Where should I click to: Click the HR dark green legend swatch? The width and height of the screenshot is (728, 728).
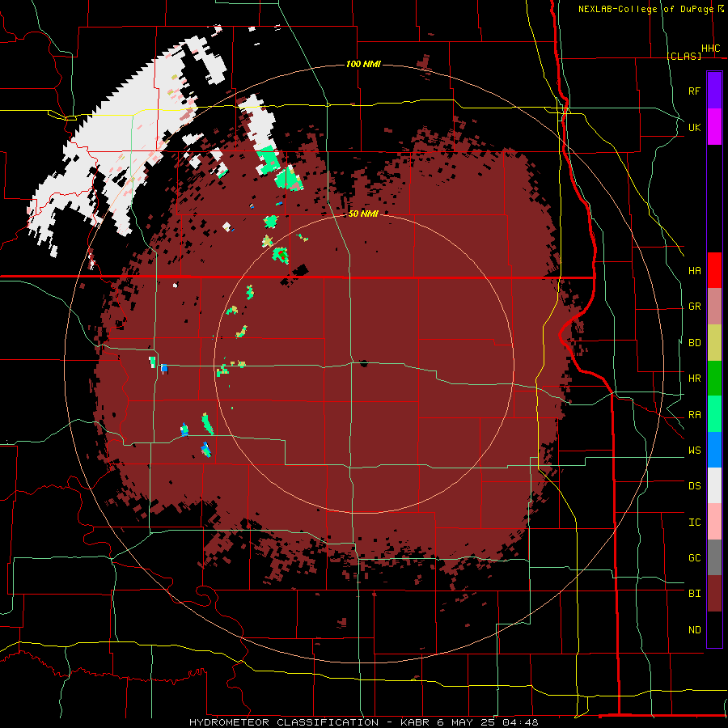pyautogui.click(x=714, y=379)
